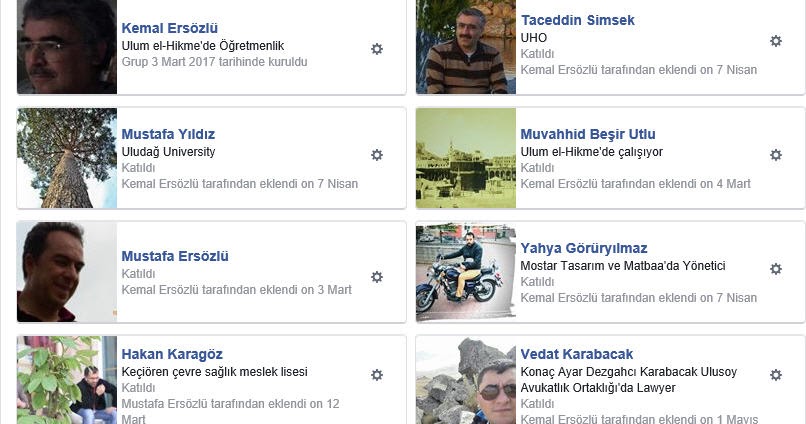
Task: Open gear settings for Kemal Ersözlü
Action: [x=377, y=49]
